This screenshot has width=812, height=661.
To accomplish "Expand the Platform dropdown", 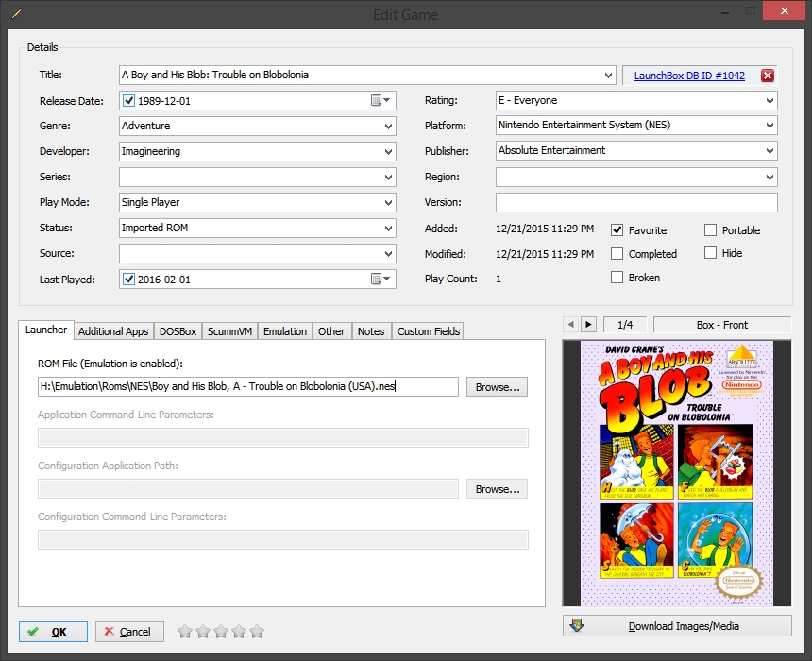I will tap(770, 125).
